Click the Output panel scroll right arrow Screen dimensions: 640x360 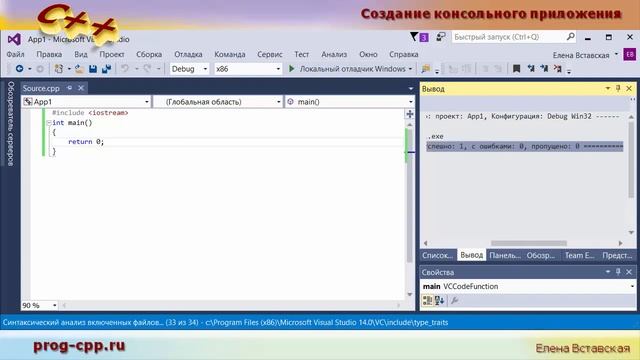pyautogui.click(x=620, y=243)
